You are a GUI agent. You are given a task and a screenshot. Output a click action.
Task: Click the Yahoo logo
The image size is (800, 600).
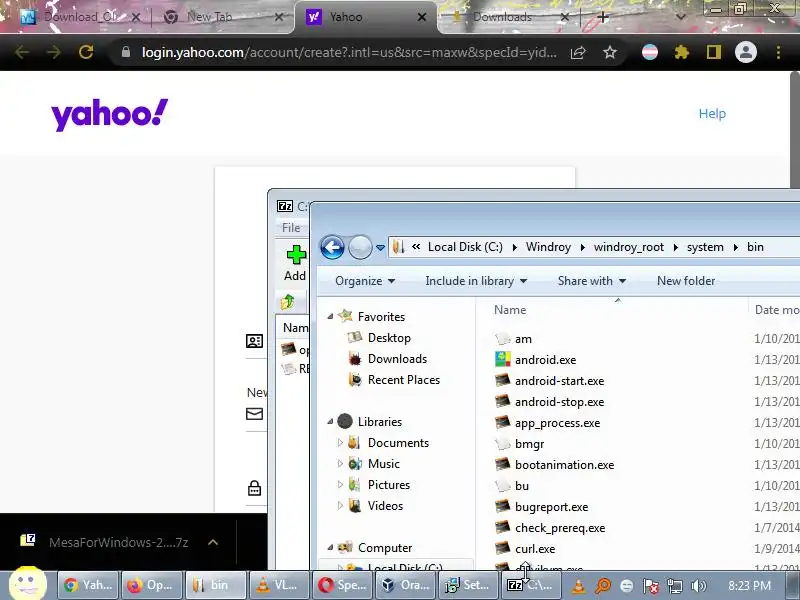tap(109, 114)
